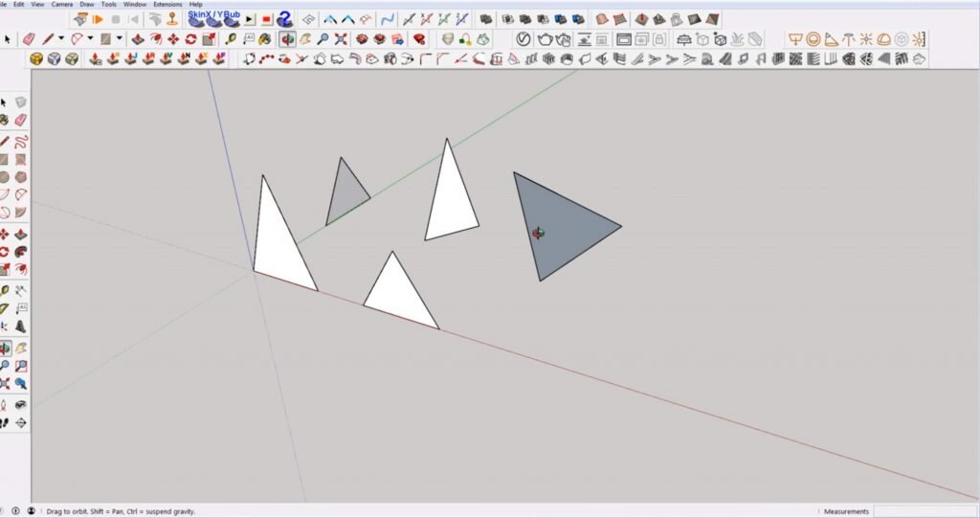This screenshot has height=518, width=980.
Task: Select the Push/Pull tool in left toolbar
Action: point(21,234)
